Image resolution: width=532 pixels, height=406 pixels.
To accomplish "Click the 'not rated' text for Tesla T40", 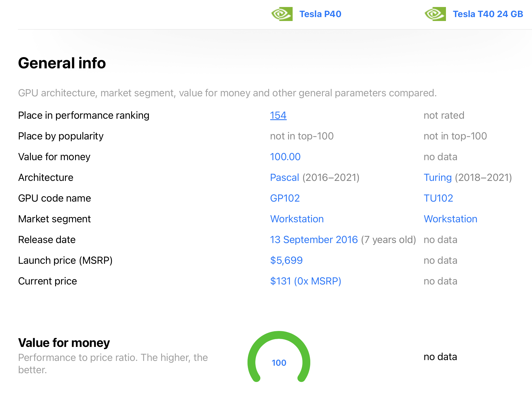I will click(x=444, y=115).
